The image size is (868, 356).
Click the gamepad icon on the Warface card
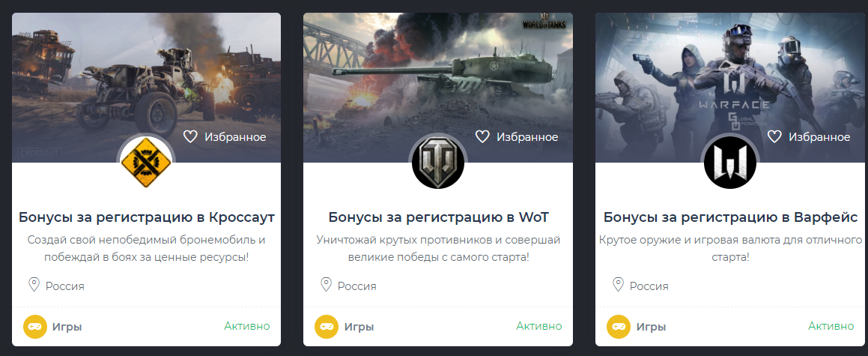(619, 327)
